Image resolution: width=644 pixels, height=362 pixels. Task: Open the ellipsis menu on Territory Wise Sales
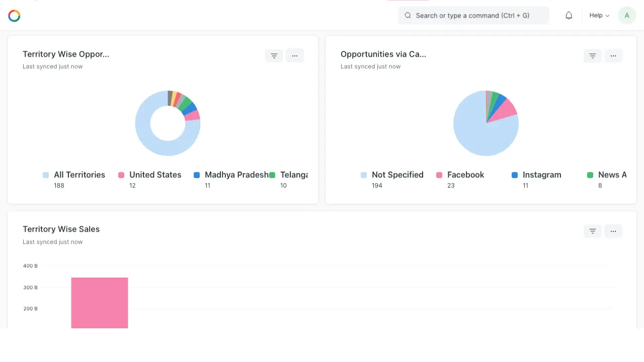pyautogui.click(x=613, y=231)
